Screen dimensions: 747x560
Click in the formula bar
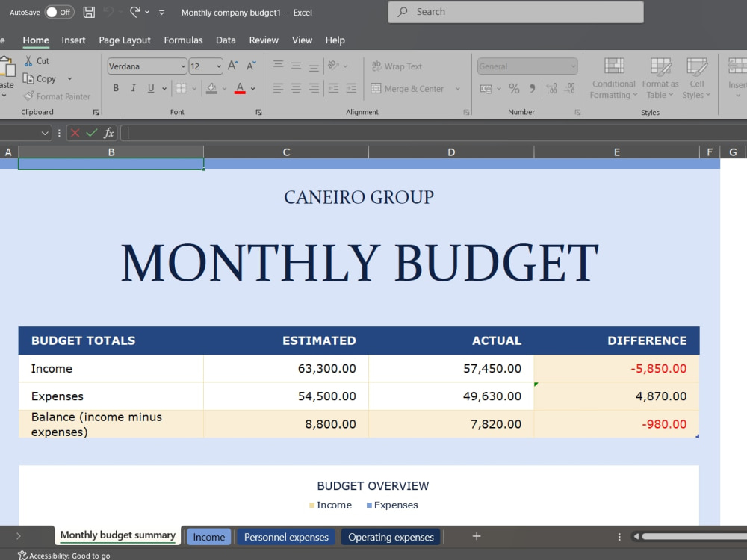pos(433,133)
